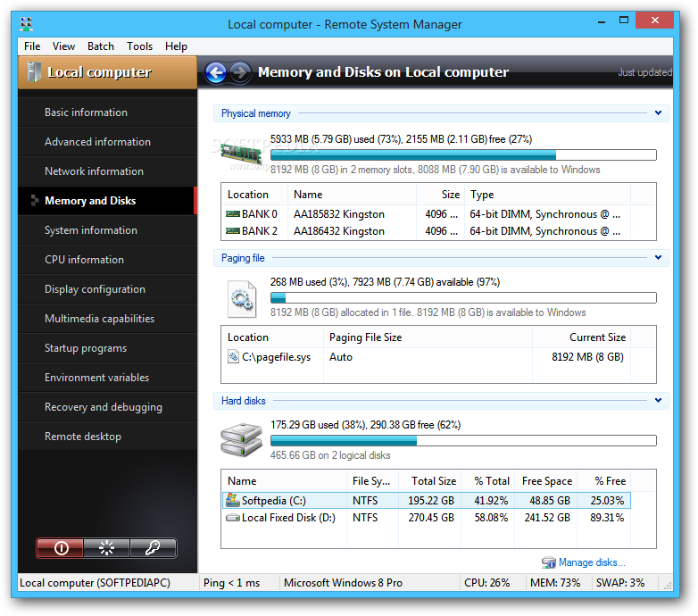Click Microsoft Windows 8 Pro status text
This screenshot has height=616, width=698.
pyautogui.click(x=343, y=583)
